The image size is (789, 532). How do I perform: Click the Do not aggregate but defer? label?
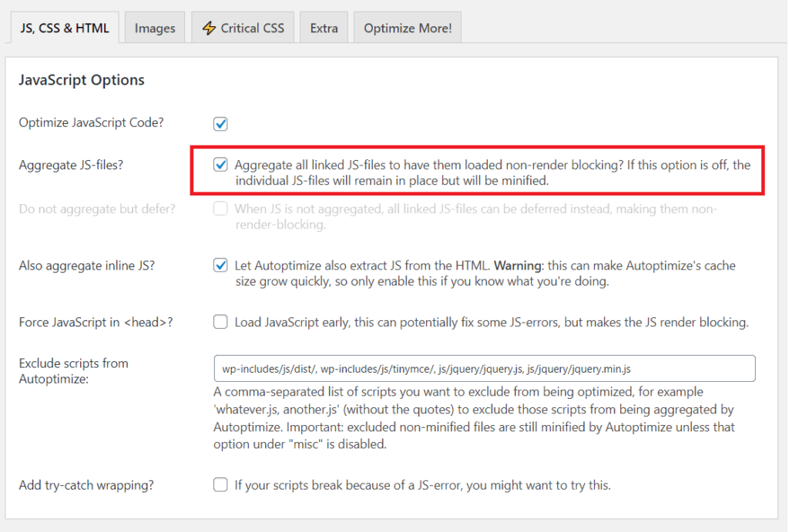[97, 209]
